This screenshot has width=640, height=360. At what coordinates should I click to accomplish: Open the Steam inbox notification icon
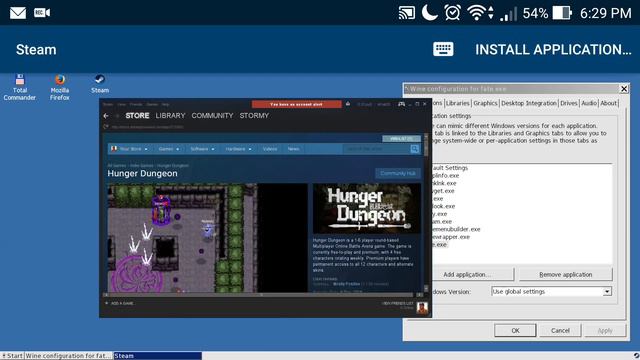pyautogui.click(x=348, y=104)
